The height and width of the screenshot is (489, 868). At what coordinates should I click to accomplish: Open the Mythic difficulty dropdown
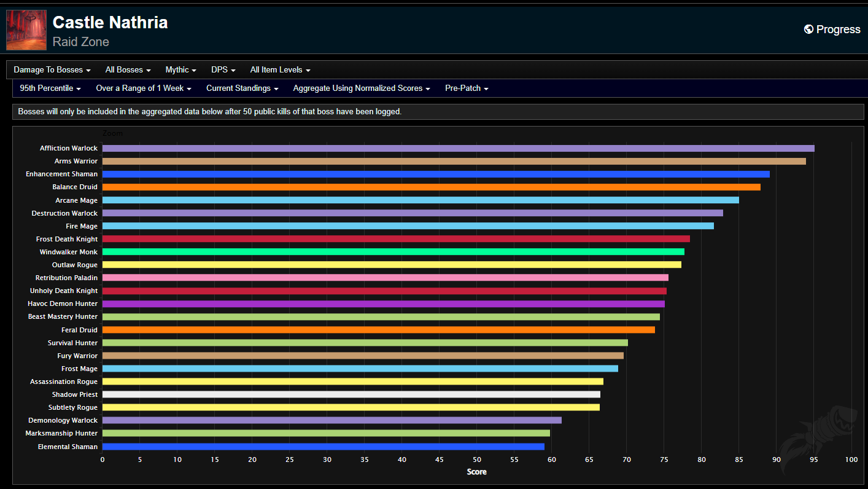pyautogui.click(x=181, y=70)
